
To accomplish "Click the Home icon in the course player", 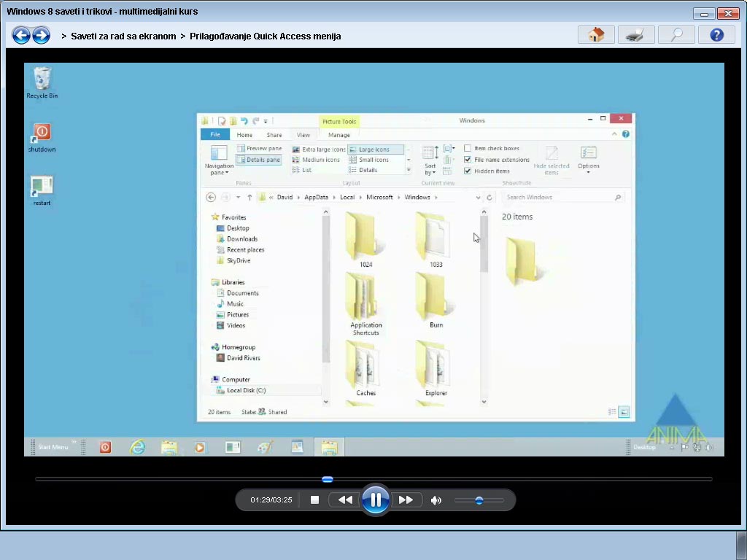I will point(596,34).
